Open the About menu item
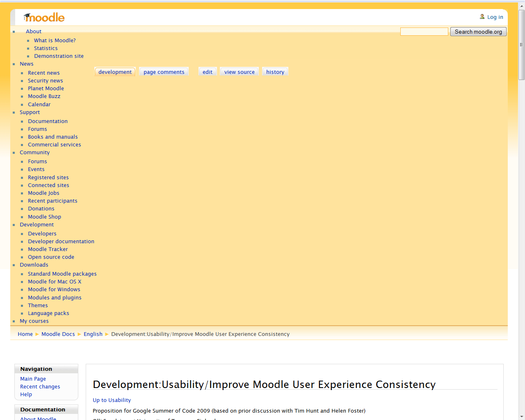 (x=34, y=32)
